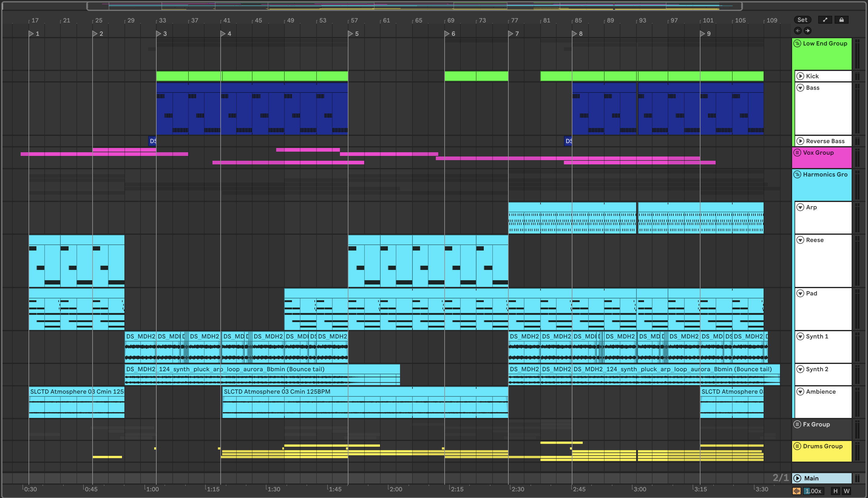Image resolution: width=868 pixels, height=498 pixels.
Task: Toggle the orange waveform display icon
Action: coord(796,491)
